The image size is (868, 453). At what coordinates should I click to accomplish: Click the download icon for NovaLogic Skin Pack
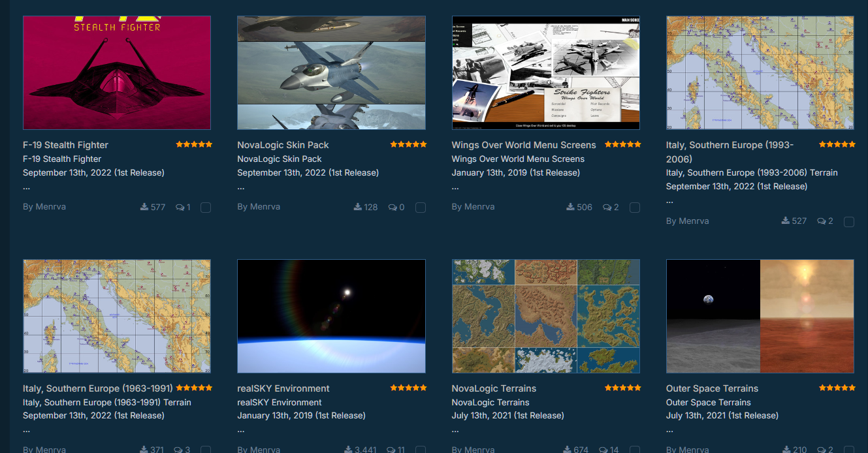[x=358, y=207]
